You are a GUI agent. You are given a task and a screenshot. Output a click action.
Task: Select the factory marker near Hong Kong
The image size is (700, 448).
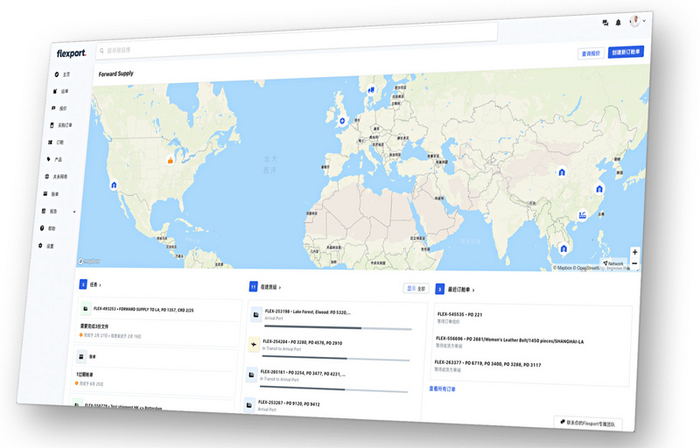click(x=582, y=216)
